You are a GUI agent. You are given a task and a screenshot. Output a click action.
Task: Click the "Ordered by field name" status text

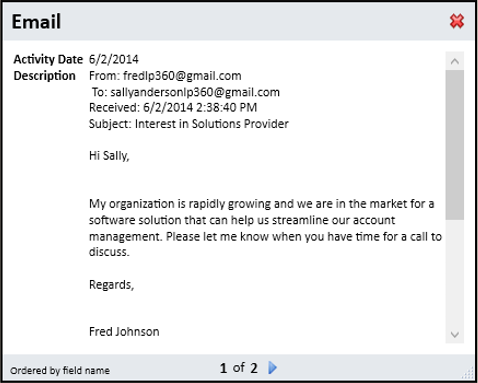pos(60,370)
